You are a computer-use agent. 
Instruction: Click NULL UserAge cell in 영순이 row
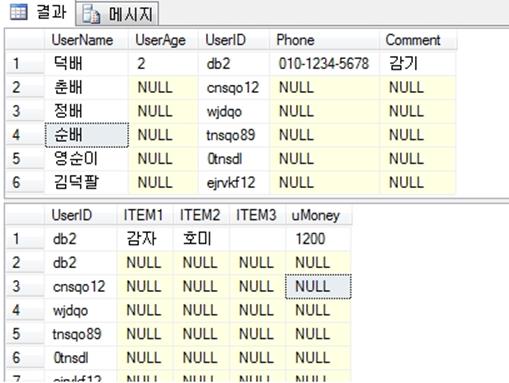[163, 159]
